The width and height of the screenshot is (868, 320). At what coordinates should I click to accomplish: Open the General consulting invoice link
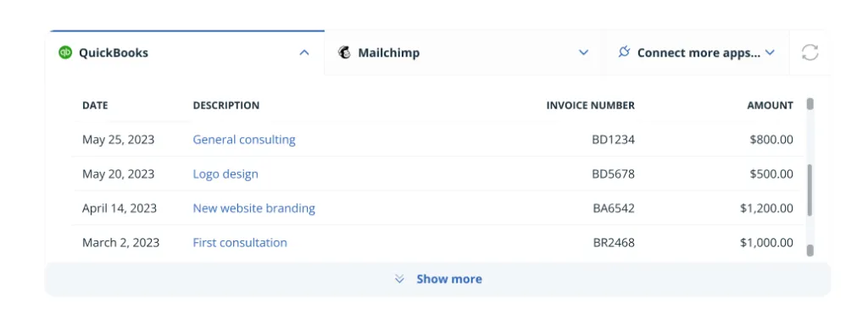244,140
